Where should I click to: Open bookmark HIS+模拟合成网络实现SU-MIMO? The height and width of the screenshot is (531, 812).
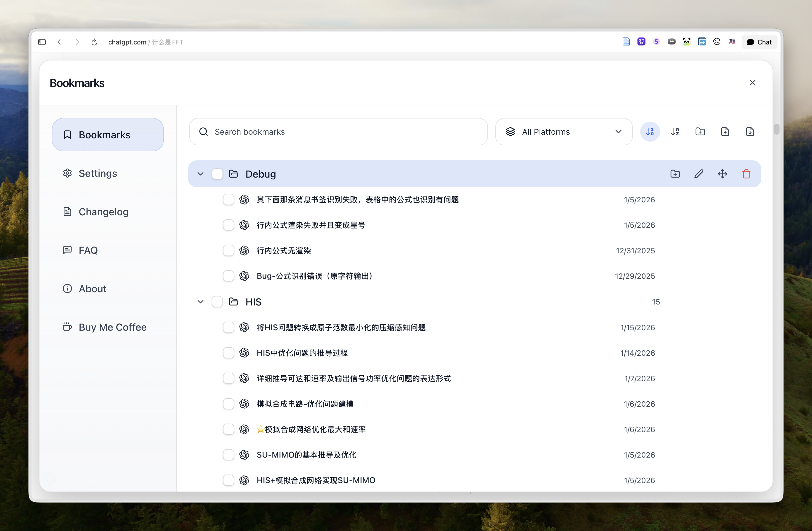pyautogui.click(x=316, y=481)
